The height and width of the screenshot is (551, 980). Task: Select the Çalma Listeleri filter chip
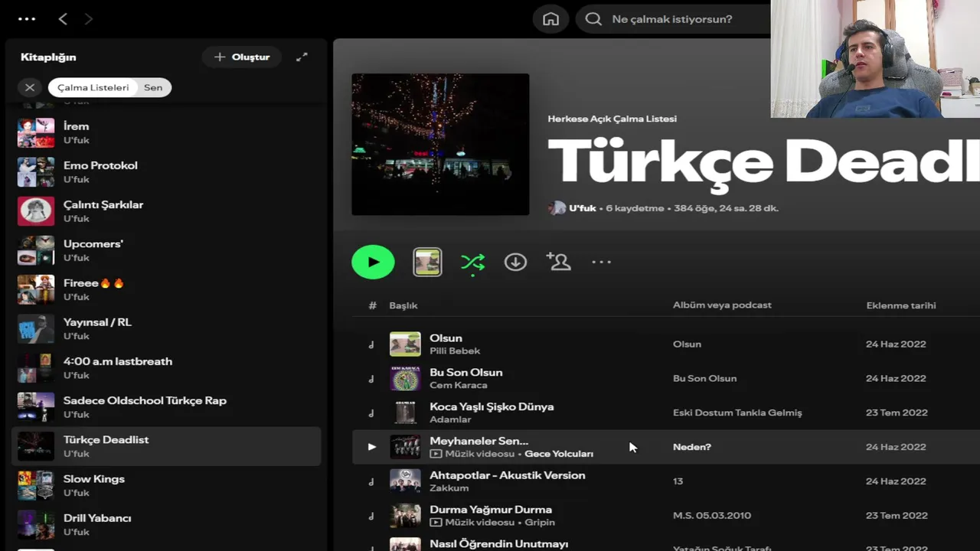(93, 87)
